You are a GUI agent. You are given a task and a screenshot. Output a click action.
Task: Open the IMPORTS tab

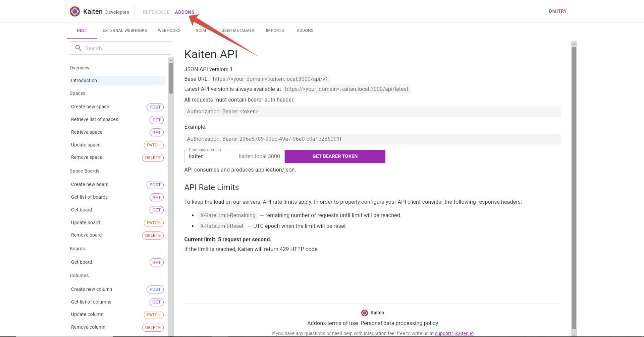[275, 30]
